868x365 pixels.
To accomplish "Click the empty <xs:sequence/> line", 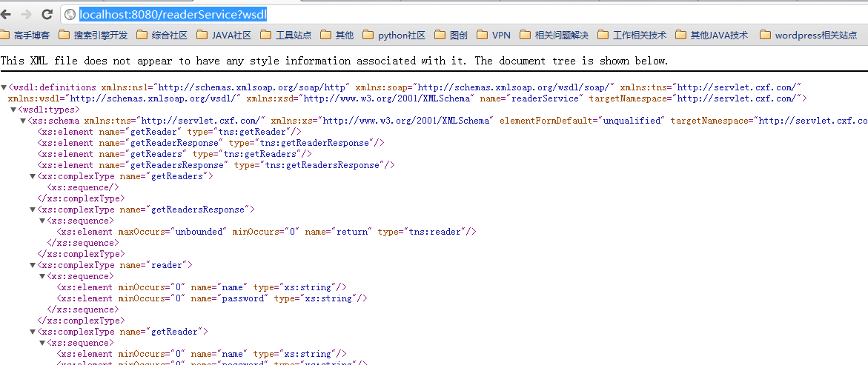I will pyautogui.click(x=83, y=187).
